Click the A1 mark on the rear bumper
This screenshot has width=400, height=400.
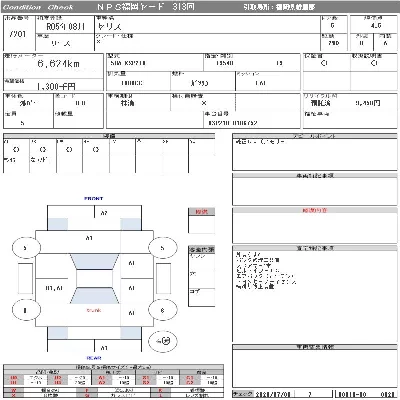(104, 348)
